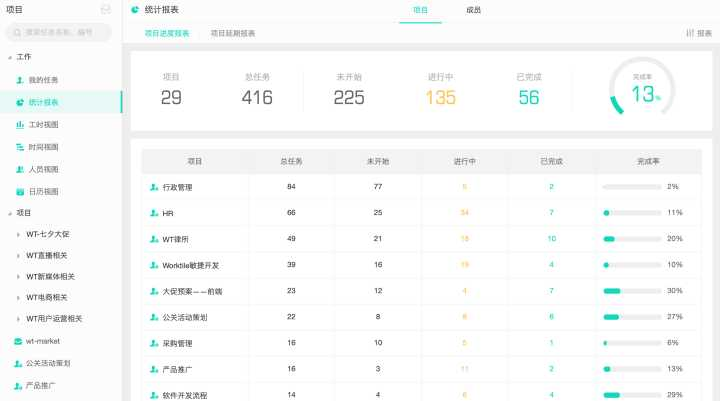The image size is (720, 401).
Task: Click the wt-market project icon in the sidebar
Action: click(x=18, y=341)
